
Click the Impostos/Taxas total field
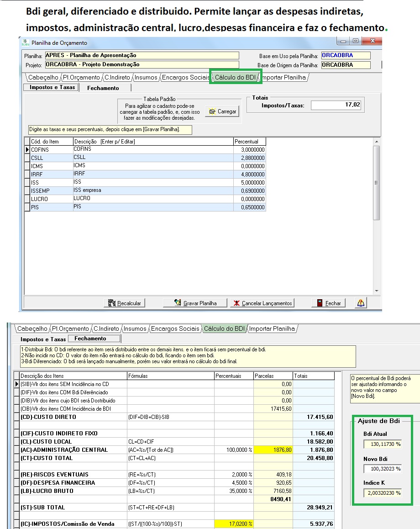[336, 105]
